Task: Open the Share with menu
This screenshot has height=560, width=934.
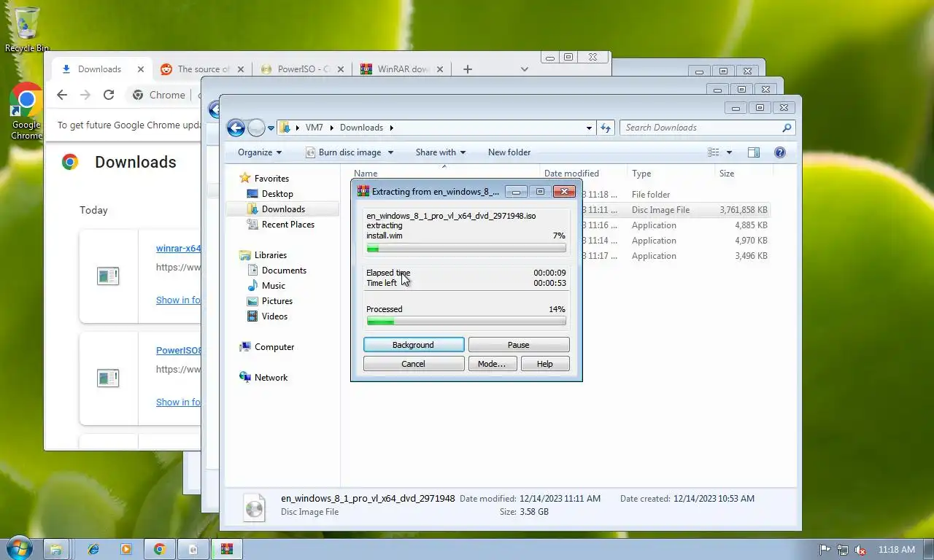Action: [x=441, y=152]
